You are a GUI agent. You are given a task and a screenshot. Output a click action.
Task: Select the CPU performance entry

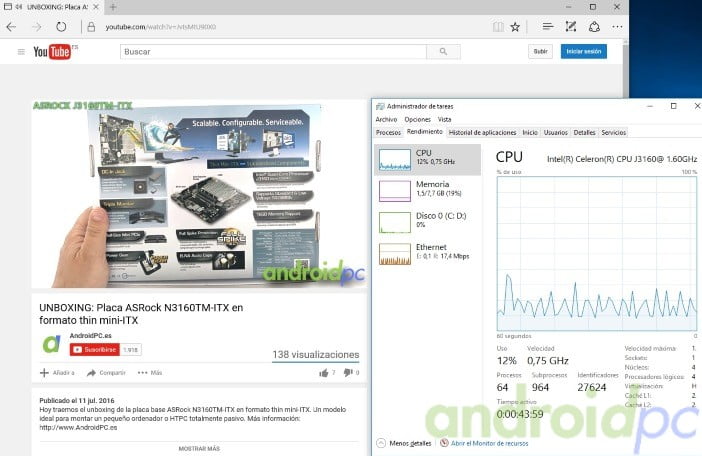point(428,159)
